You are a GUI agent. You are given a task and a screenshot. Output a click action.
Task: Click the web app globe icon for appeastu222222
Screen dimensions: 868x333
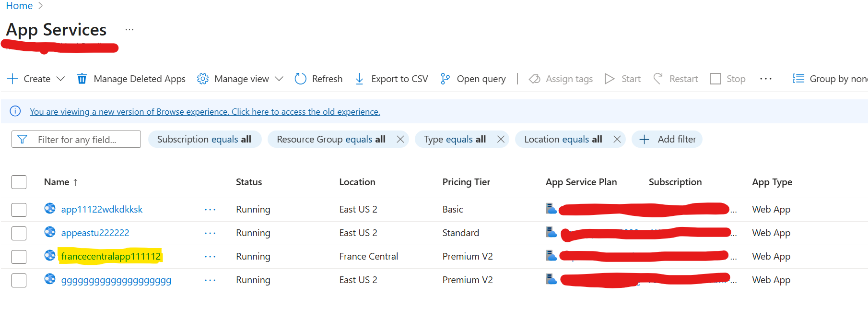click(50, 232)
